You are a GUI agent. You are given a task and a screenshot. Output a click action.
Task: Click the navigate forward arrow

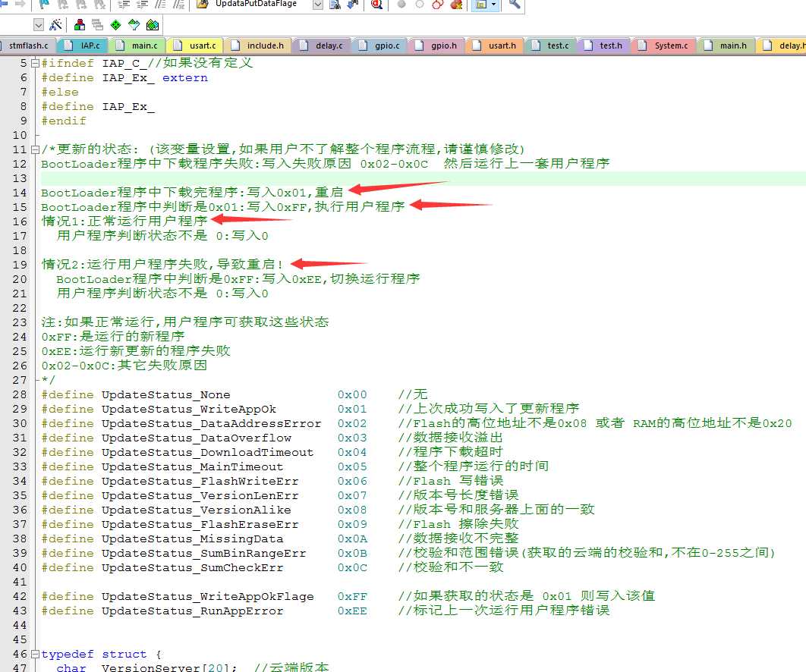pos(20,4)
